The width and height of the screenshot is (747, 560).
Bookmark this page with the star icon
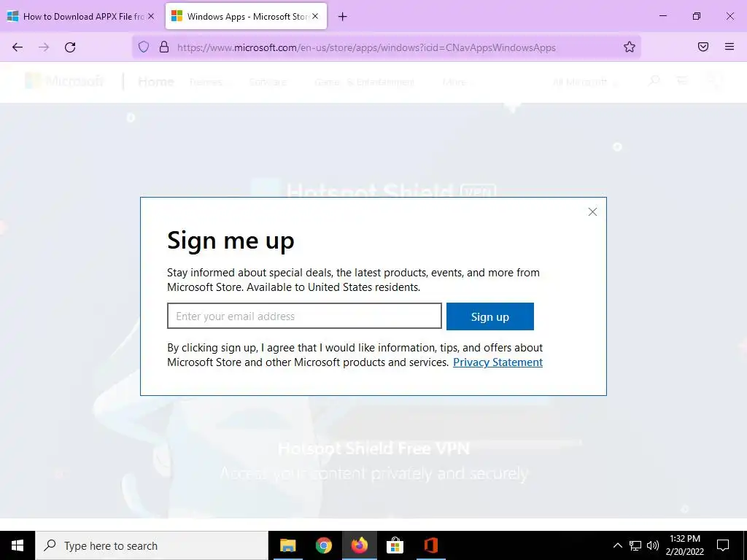(x=630, y=47)
